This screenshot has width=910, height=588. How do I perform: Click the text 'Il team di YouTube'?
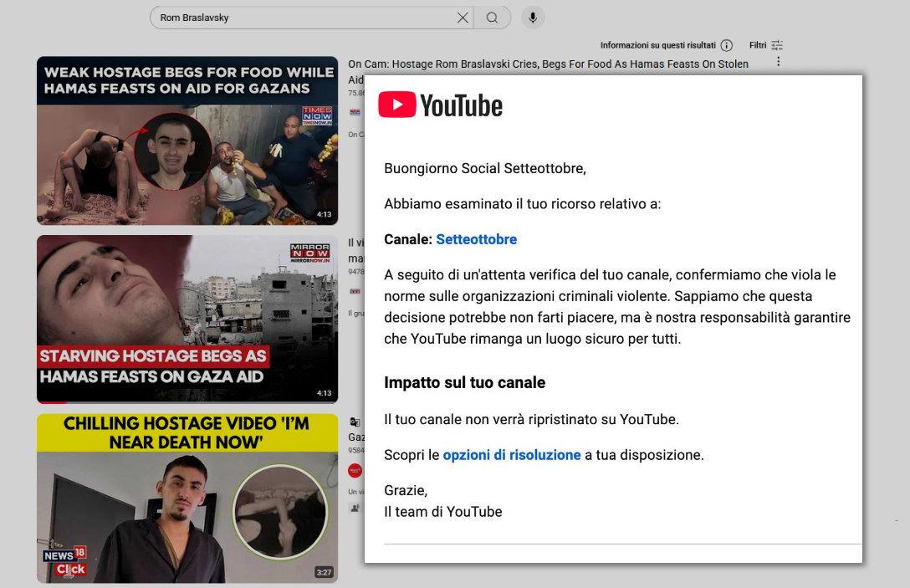[x=442, y=512]
